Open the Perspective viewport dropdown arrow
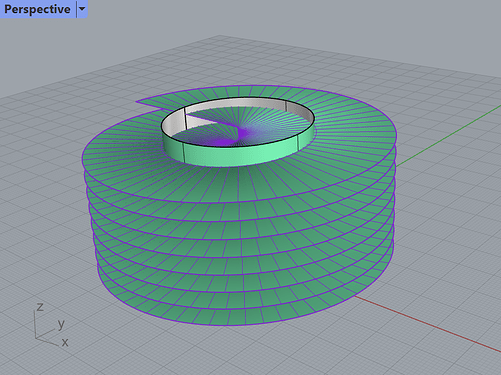This screenshot has width=501, height=375. pos(82,9)
